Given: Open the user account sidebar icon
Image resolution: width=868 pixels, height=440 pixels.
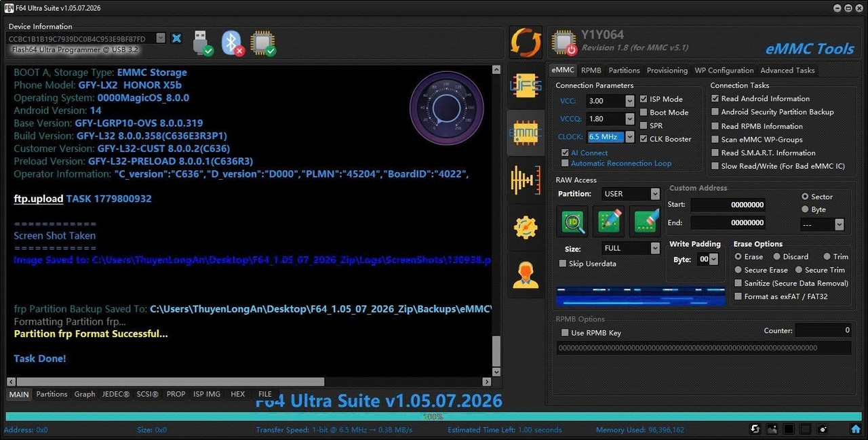Looking at the screenshot, I should pos(526,274).
